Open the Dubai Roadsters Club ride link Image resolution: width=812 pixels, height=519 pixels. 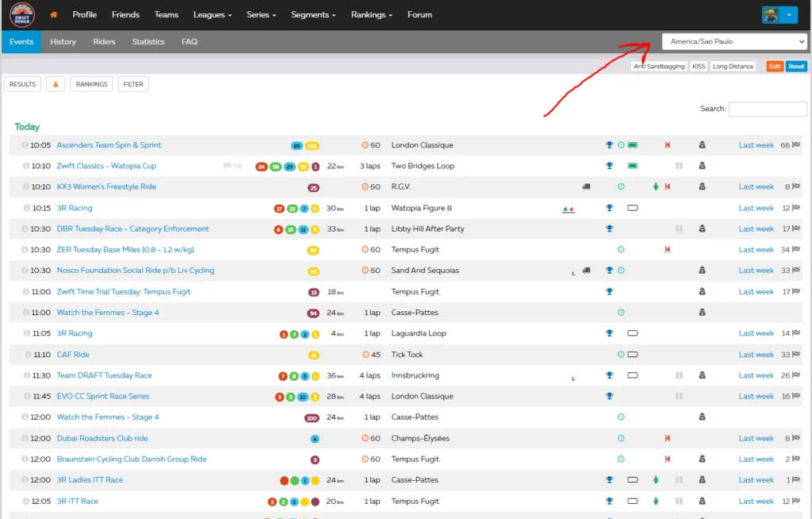[102, 438]
